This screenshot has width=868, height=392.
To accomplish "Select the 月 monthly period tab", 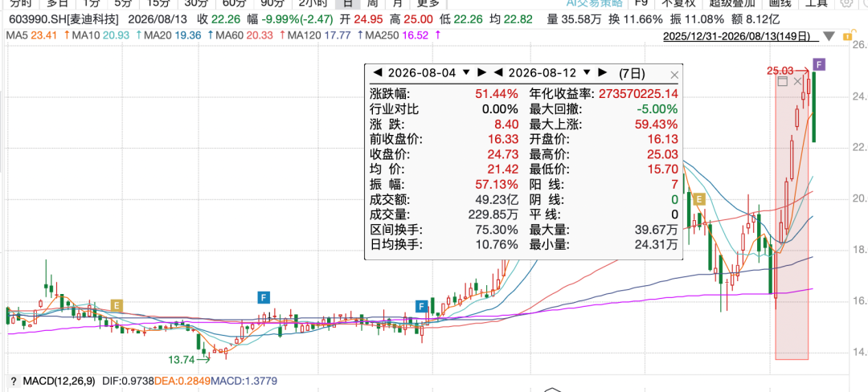I will click(x=398, y=2).
